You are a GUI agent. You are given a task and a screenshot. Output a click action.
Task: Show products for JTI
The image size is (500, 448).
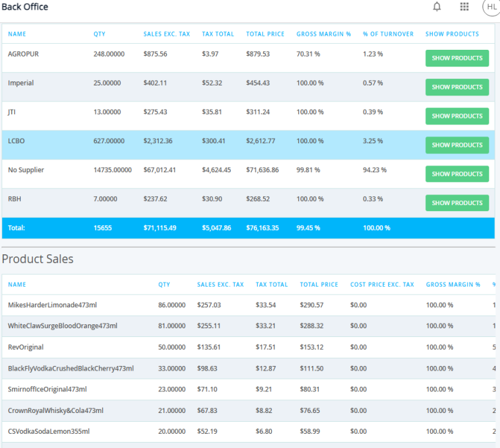coord(457,116)
